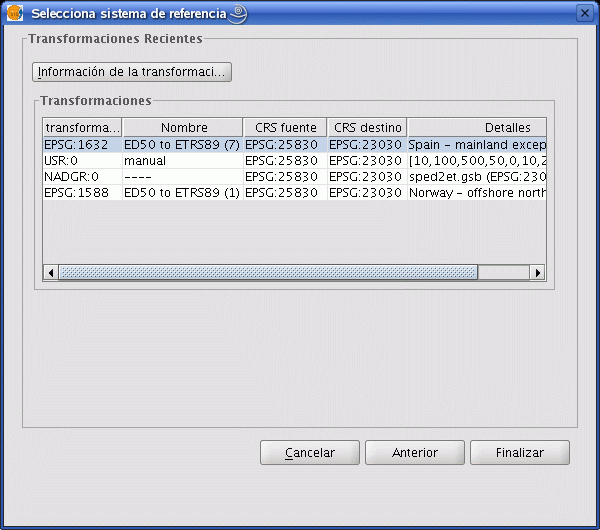Click the left arrow of the horizontal scrollbar
Viewport: 600px width, 530px height.
[x=51, y=273]
